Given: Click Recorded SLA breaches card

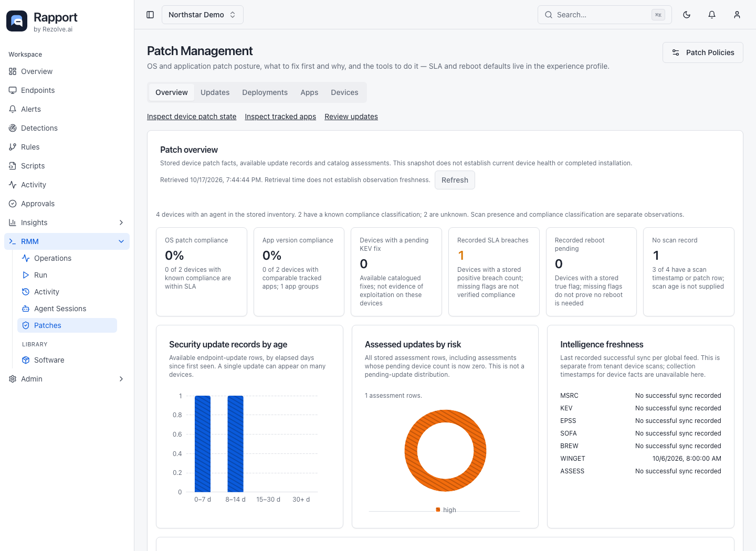Looking at the screenshot, I should [493, 272].
